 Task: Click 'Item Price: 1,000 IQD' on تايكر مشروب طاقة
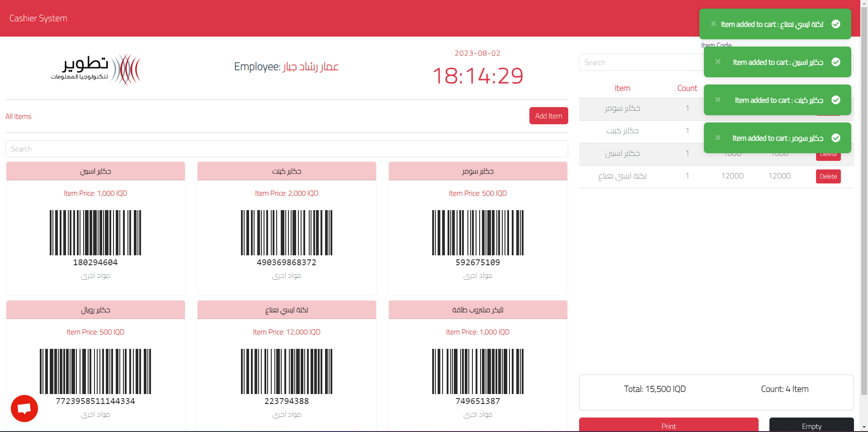tap(478, 332)
